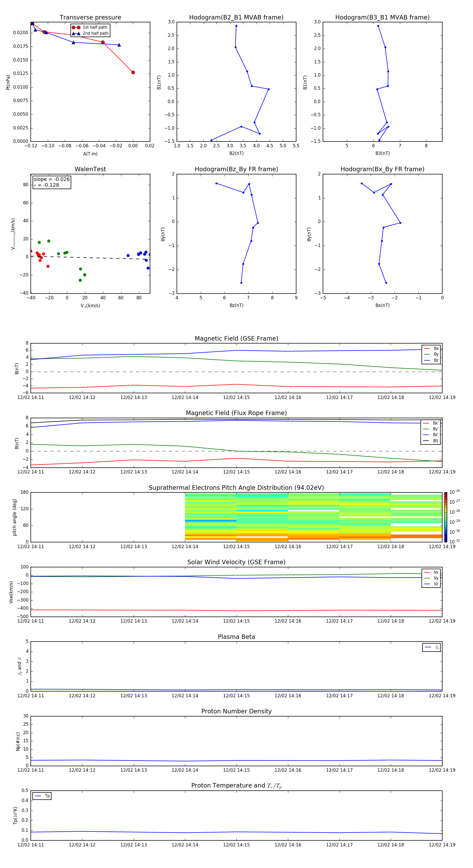Click the 'Pt(nPa)' y-axis label
Image resolution: width=473 pixels, height=868 pixels.
(x=8, y=82)
